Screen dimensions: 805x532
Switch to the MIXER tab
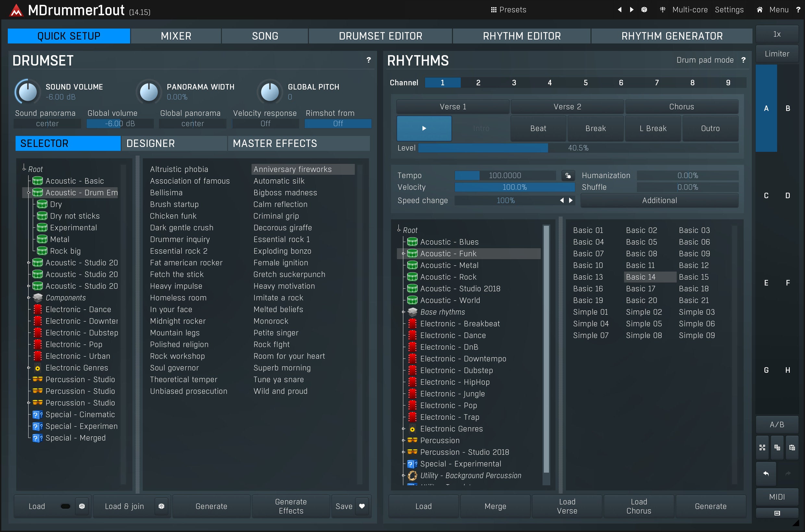(x=176, y=36)
